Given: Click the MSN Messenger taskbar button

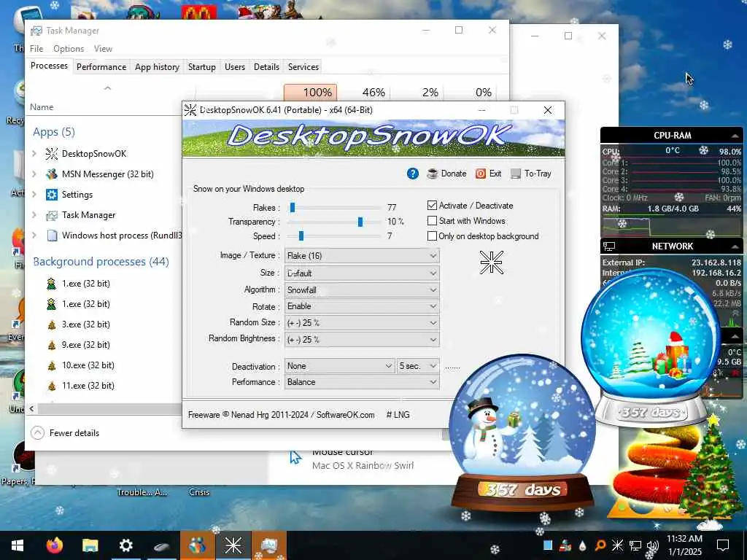Looking at the screenshot, I should coord(197,545).
